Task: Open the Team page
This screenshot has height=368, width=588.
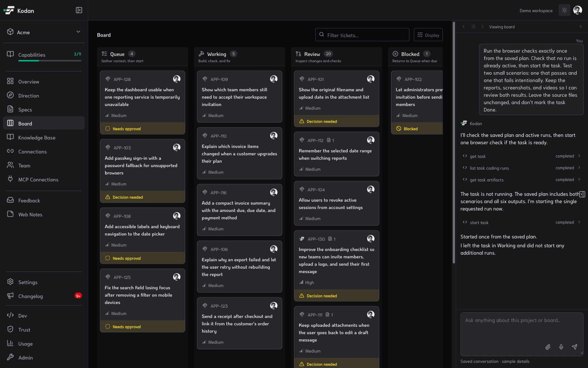Action: point(44,165)
